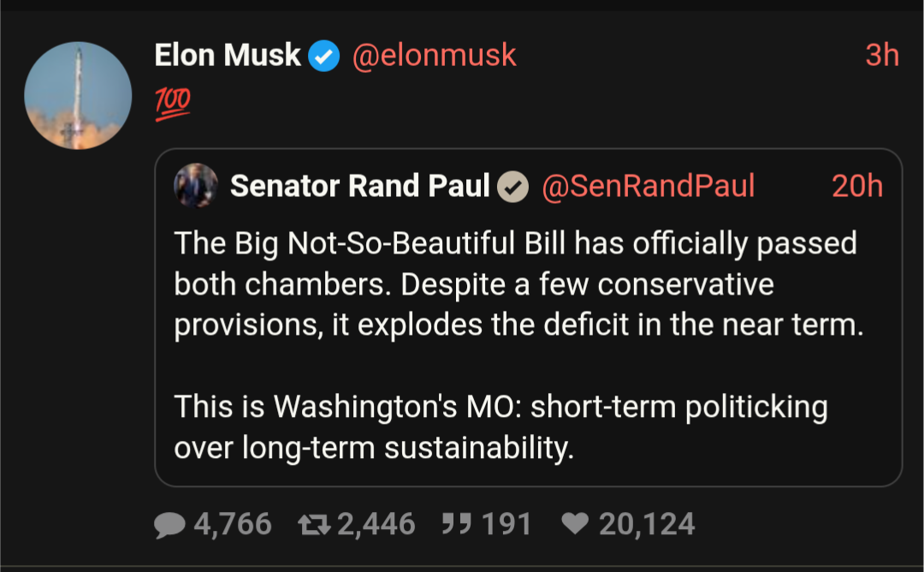
Task: Click the heart like icon
Action: 575,524
